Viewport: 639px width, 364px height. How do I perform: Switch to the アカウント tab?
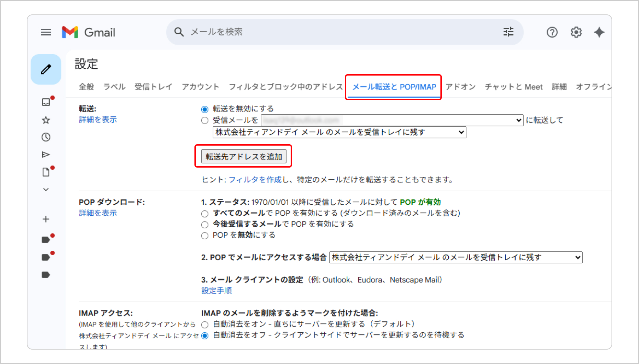[x=200, y=87]
